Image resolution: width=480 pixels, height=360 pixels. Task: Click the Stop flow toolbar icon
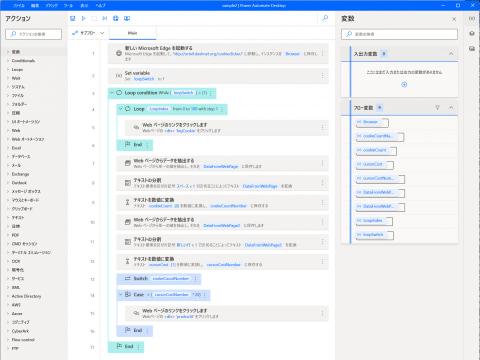94,18
